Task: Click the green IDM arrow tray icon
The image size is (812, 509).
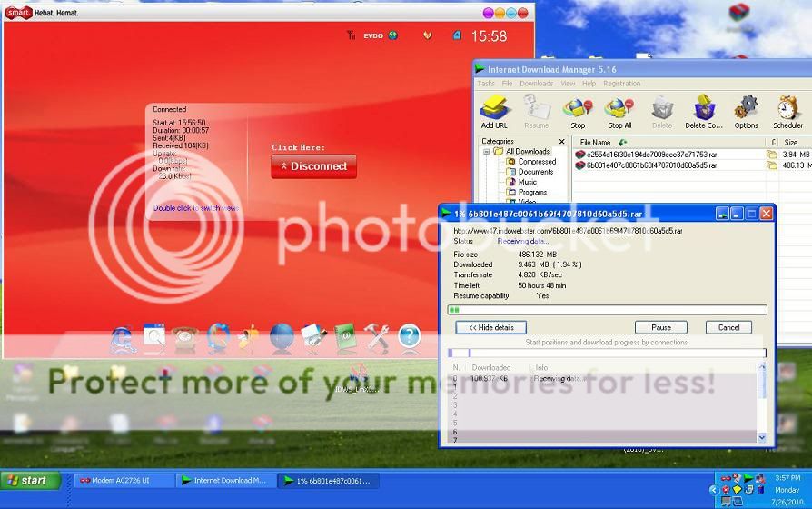Action: point(748,478)
